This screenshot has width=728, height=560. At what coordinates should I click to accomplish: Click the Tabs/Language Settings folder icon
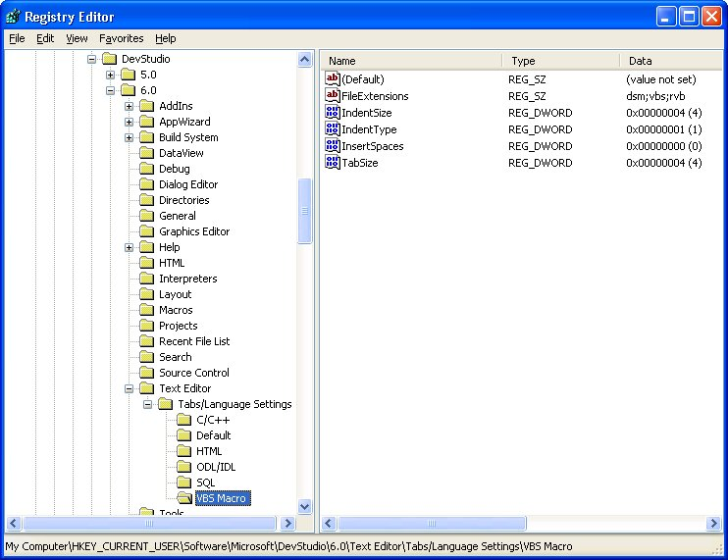[x=165, y=404]
